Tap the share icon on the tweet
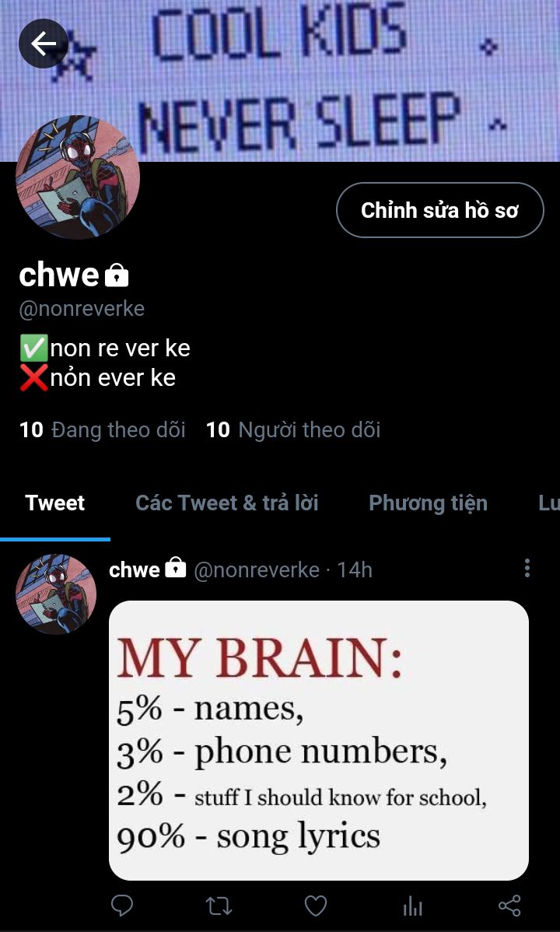 click(509, 906)
